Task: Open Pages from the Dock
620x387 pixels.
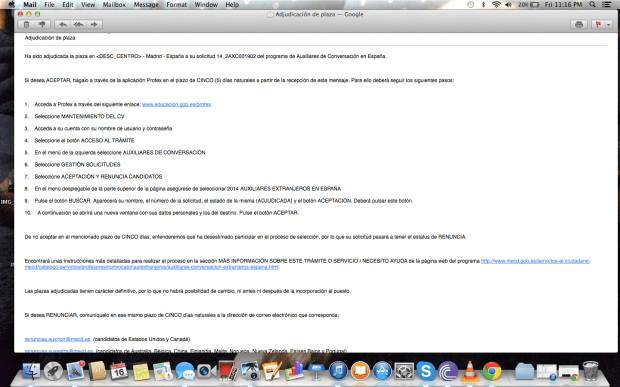Action: (x=272, y=371)
